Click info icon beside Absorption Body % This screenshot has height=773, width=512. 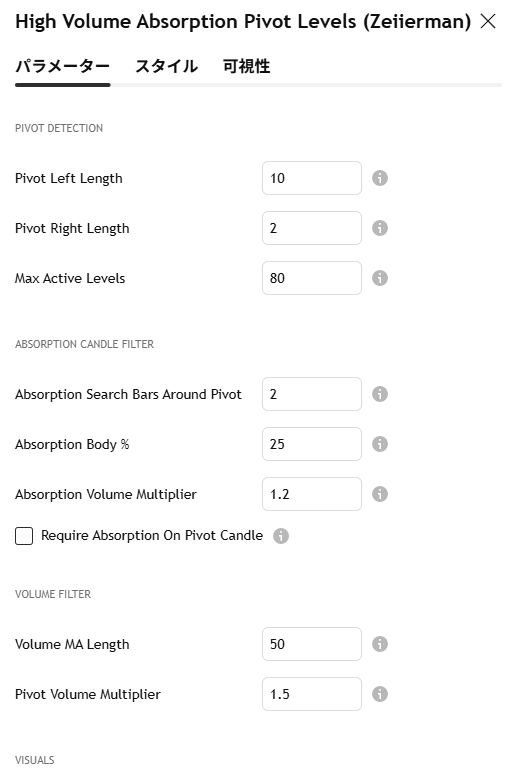(379, 444)
